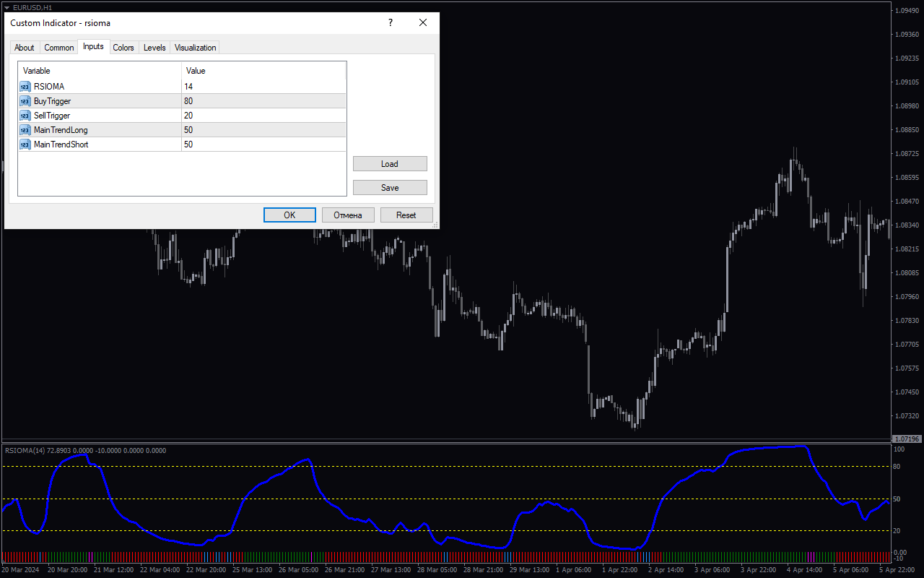Click the 20 Mar 2024 date label

coord(21,569)
